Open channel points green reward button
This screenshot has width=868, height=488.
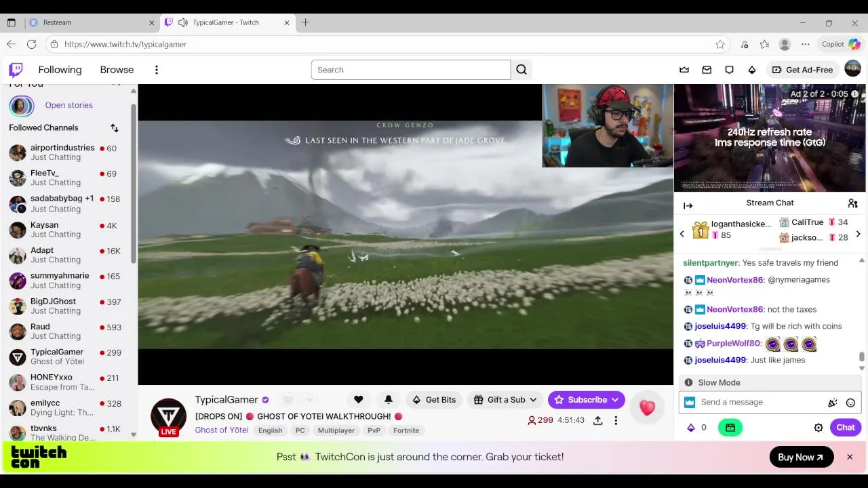730,428
